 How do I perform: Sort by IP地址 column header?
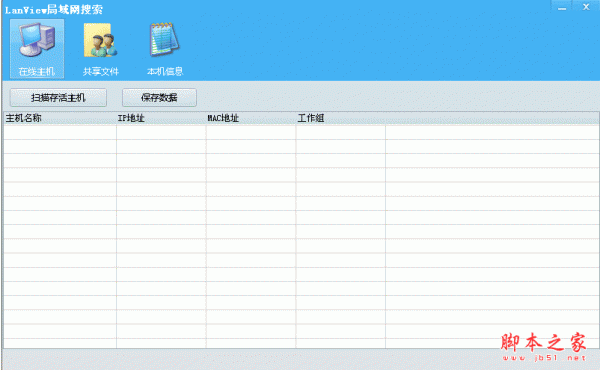[161, 118]
